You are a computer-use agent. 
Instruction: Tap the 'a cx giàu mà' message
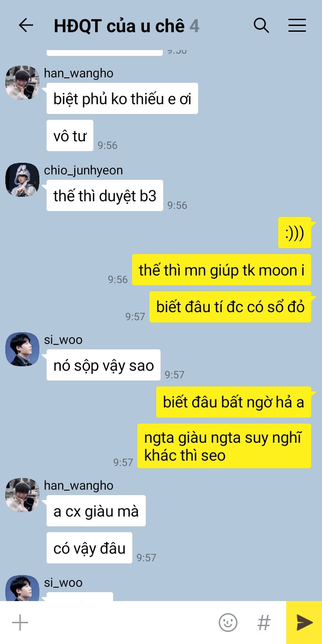coord(96,511)
